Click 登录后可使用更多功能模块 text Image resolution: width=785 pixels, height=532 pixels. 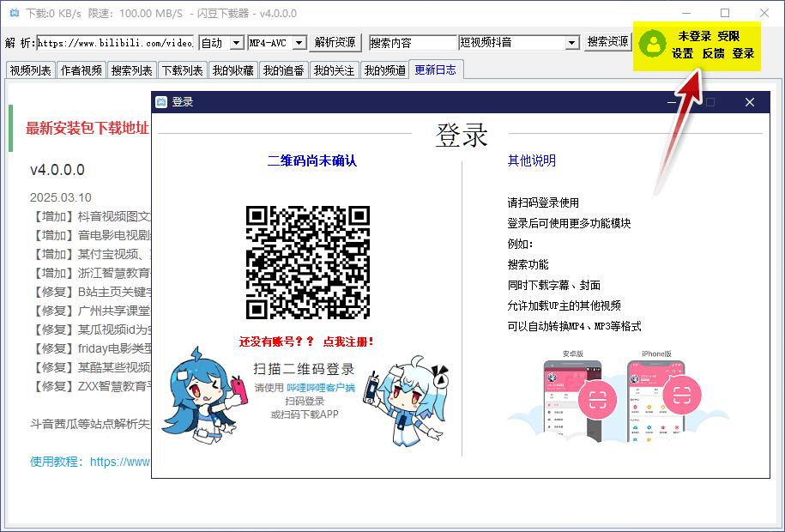point(569,223)
